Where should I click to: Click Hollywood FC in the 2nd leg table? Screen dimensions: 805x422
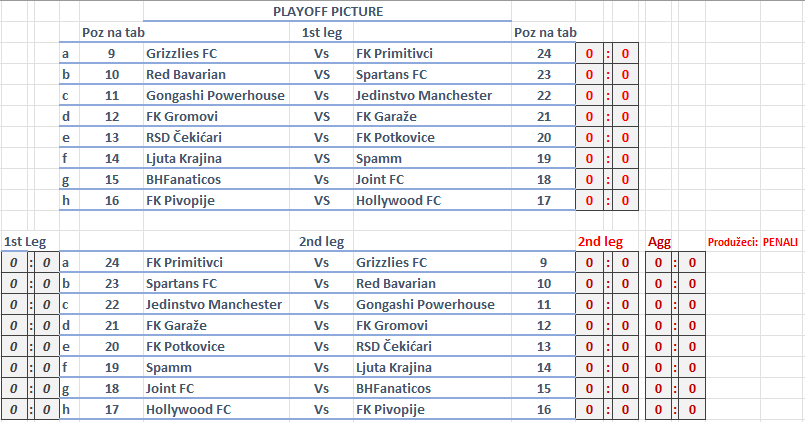coord(188,409)
